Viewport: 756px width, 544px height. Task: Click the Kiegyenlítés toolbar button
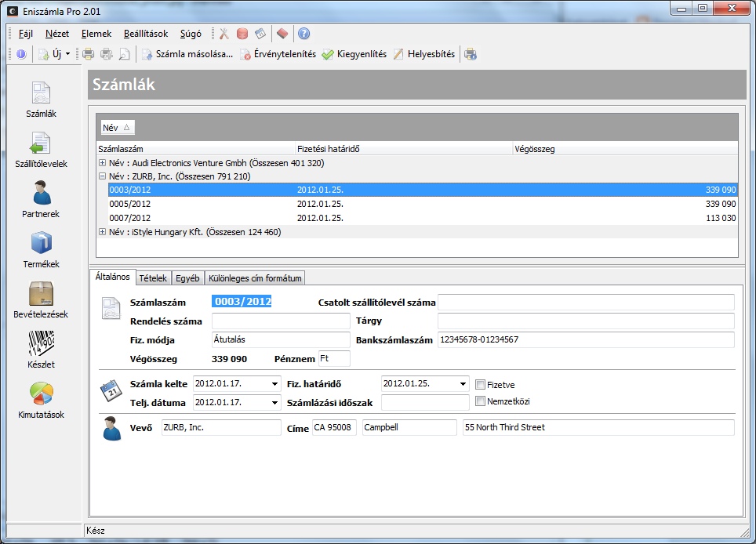tap(354, 54)
